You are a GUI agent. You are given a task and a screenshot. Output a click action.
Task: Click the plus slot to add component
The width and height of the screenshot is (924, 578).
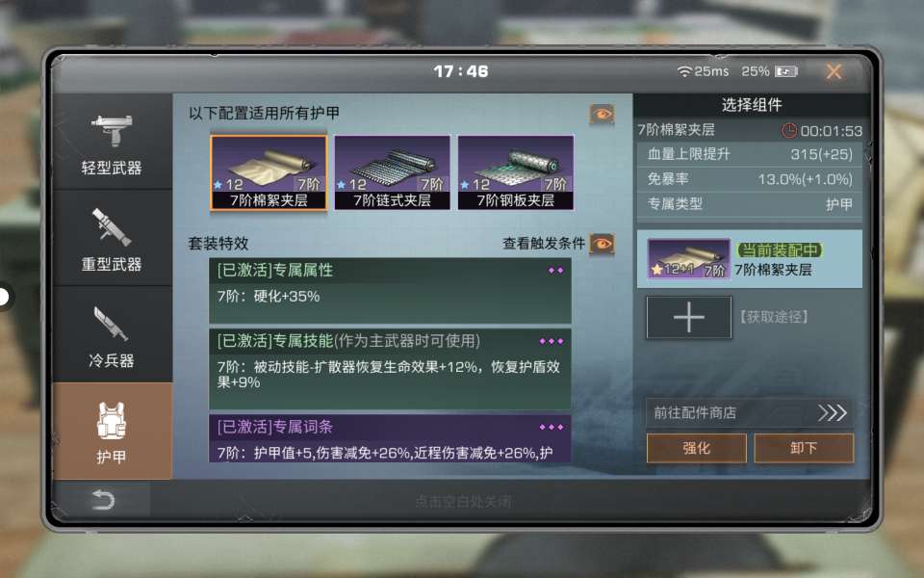pyautogui.click(x=689, y=317)
